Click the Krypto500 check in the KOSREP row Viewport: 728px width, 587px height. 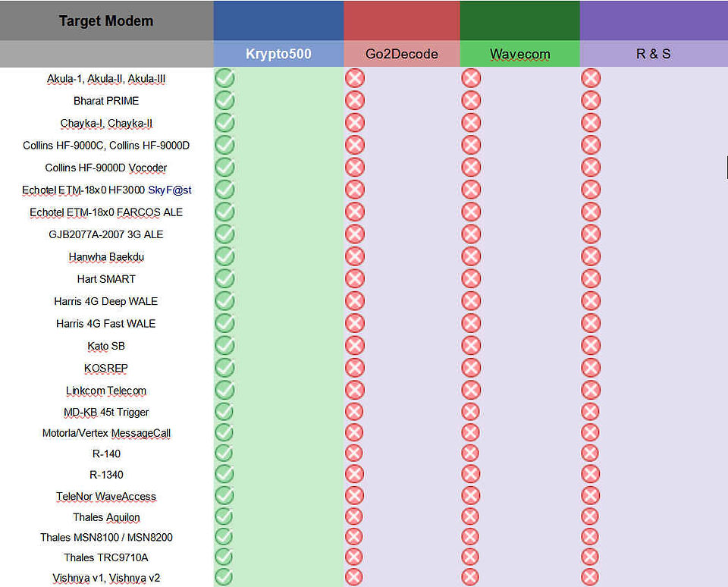point(224,368)
